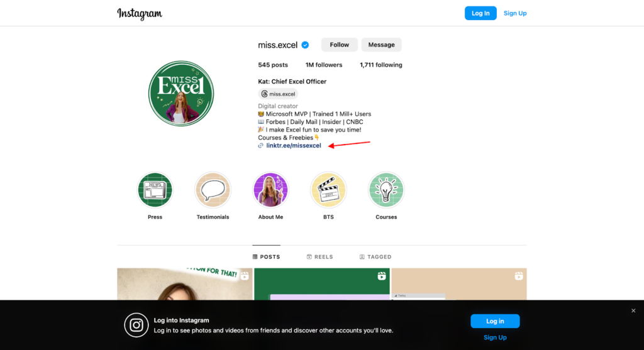
Task: Click Sign Up in the header
Action: click(x=515, y=13)
